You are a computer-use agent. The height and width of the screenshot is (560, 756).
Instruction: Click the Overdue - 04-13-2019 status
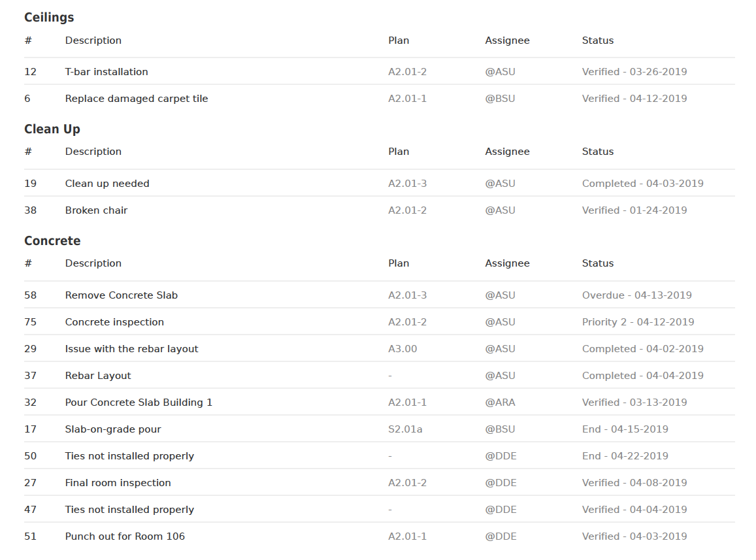point(636,295)
